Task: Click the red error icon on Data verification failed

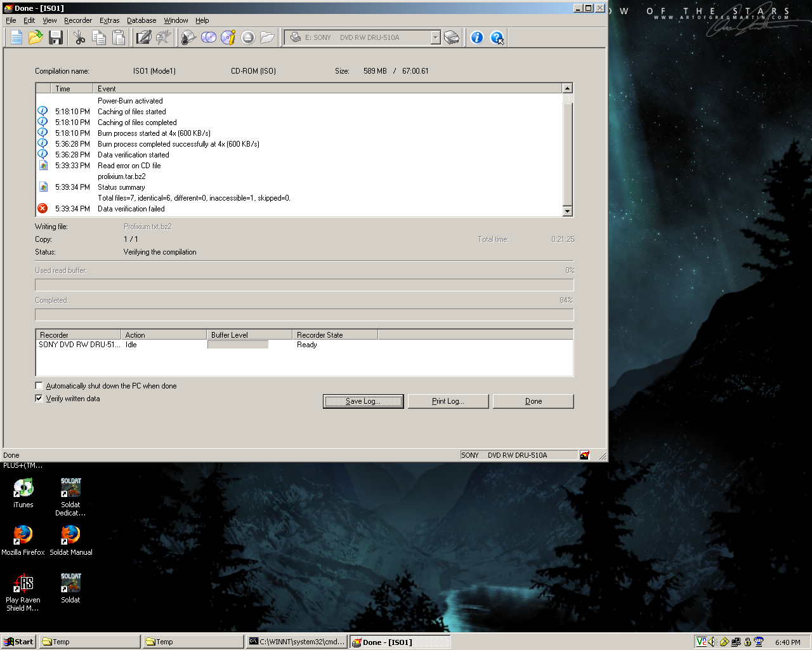Action: point(43,208)
